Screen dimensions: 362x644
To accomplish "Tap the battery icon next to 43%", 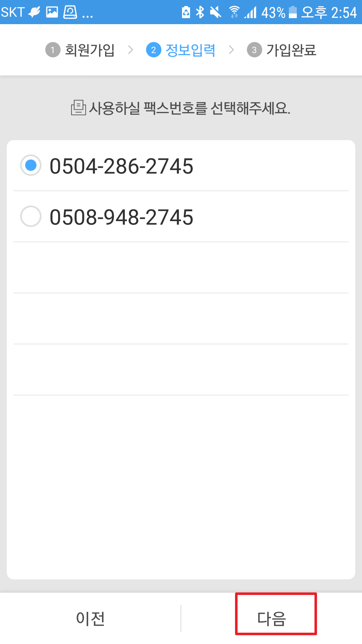I will pyautogui.click(x=293, y=12).
